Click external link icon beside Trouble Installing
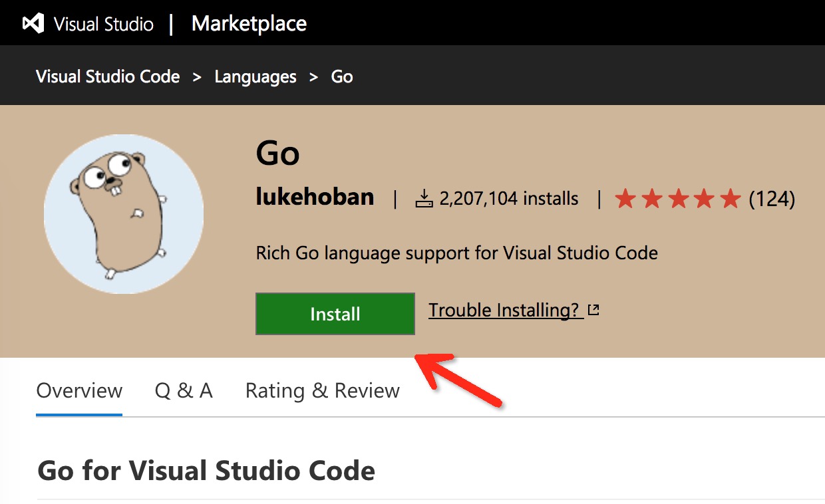Viewport: 825px width, 504px height. (593, 310)
